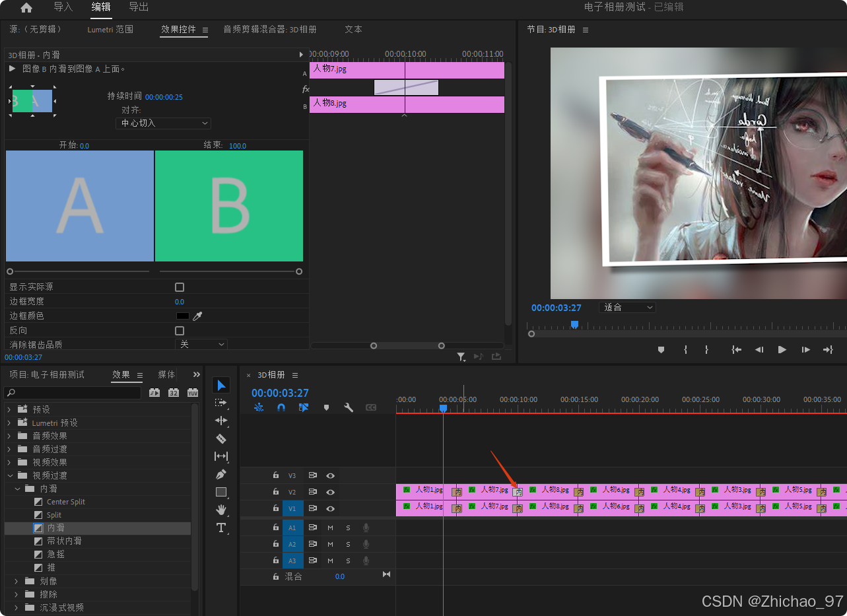This screenshot has height=616, width=847.
Task: Toggle 显示实际源 checkbox
Action: point(180,287)
